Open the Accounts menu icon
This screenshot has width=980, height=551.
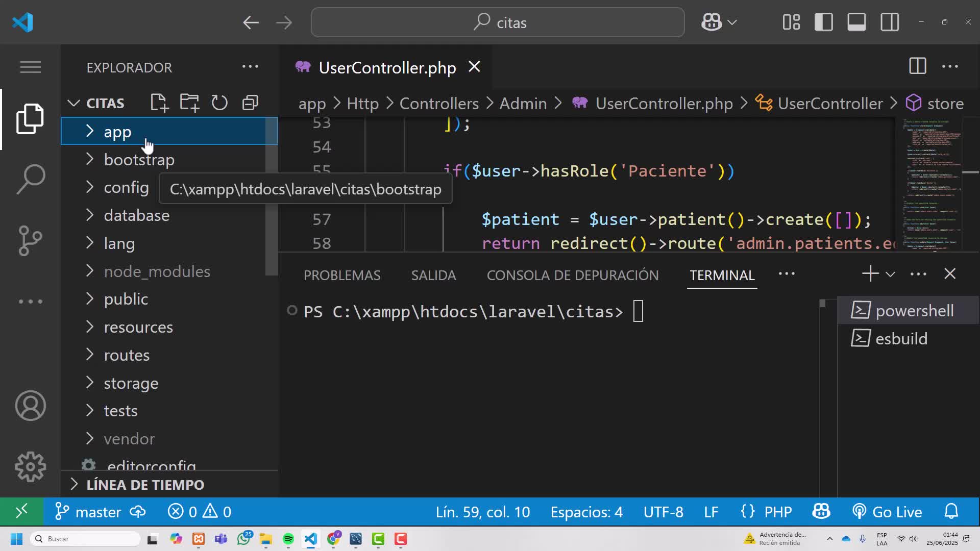click(x=31, y=406)
